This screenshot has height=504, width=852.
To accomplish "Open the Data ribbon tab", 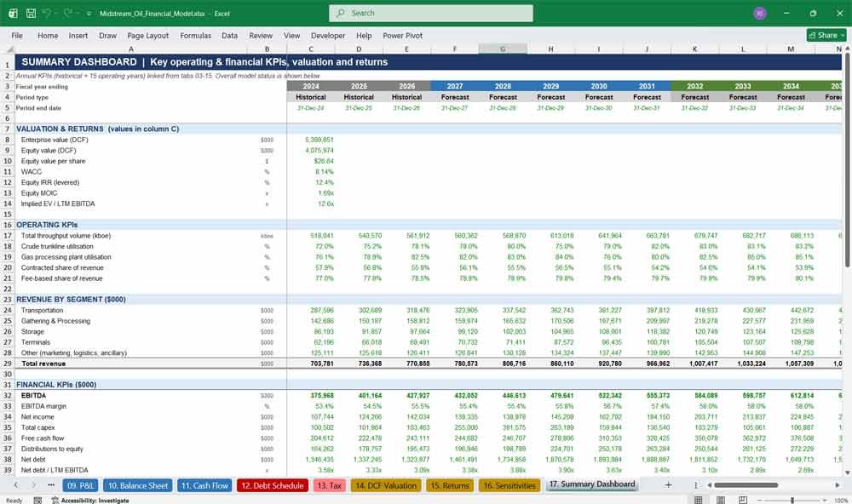I will [229, 35].
